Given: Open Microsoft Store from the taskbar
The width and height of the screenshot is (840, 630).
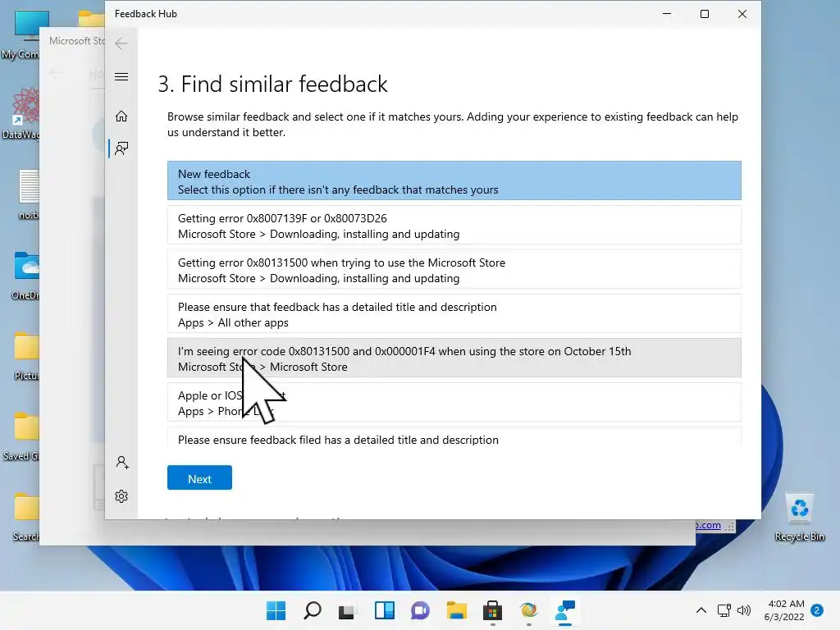Looking at the screenshot, I should pyautogui.click(x=492, y=610).
